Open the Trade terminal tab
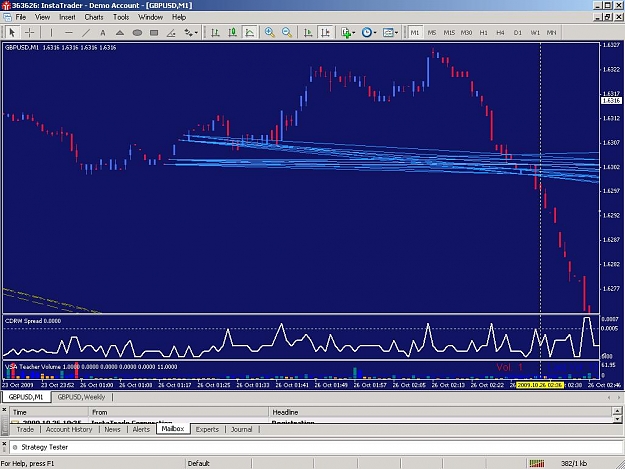 25,429
